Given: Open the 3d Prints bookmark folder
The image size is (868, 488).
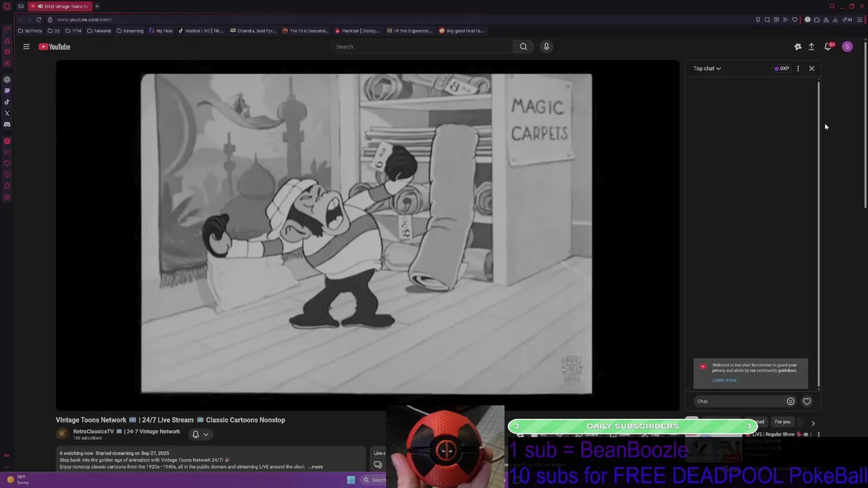Looking at the screenshot, I should pyautogui.click(x=30, y=30).
